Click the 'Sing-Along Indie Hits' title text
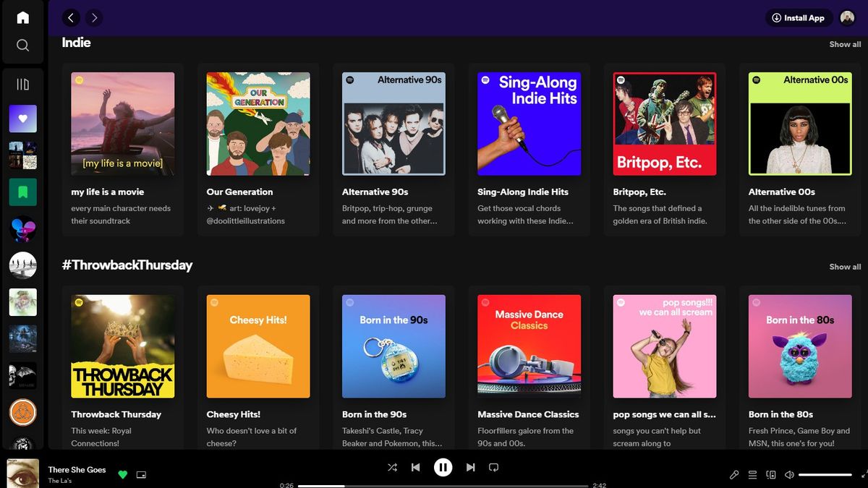The height and width of the screenshot is (488, 868). click(523, 192)
